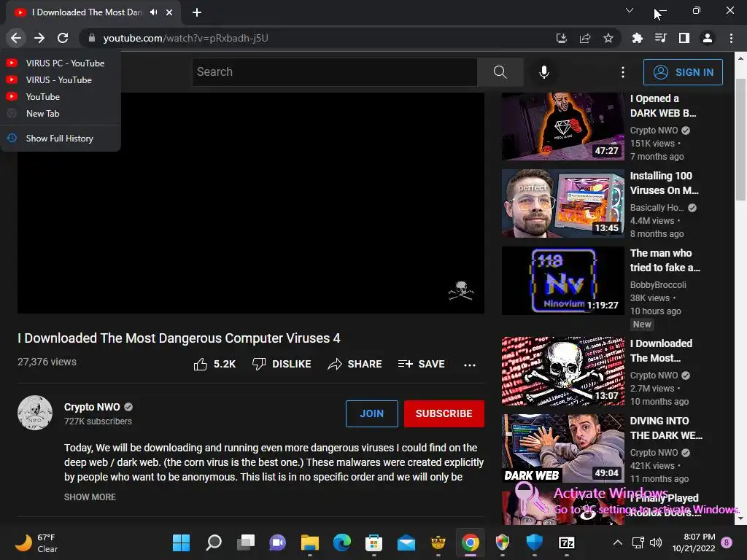
Task: Open the Windows Start menu
Action: [x=181, y=542]
